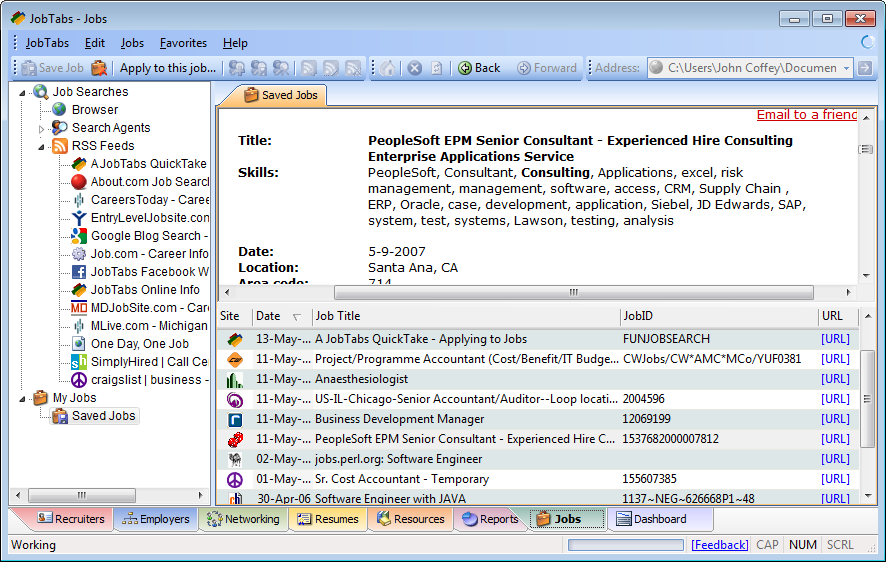Viewport: 886px width, 562px height.
Task: Open MLive.com Michigan feed
Action: point(149,326)
